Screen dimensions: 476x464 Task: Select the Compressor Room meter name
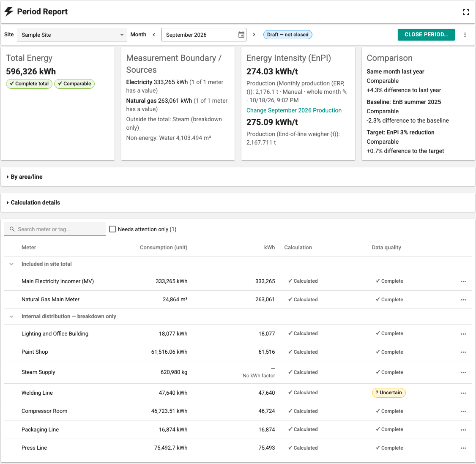44,411
